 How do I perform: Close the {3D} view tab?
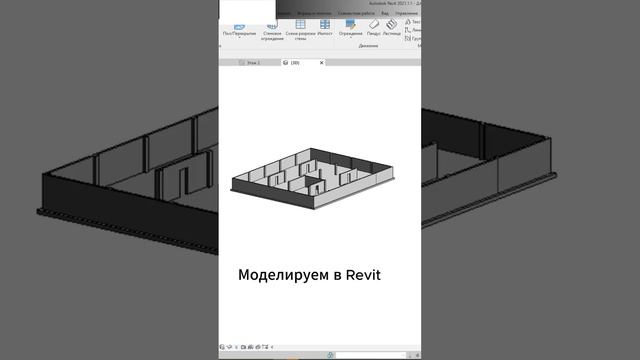322,62
